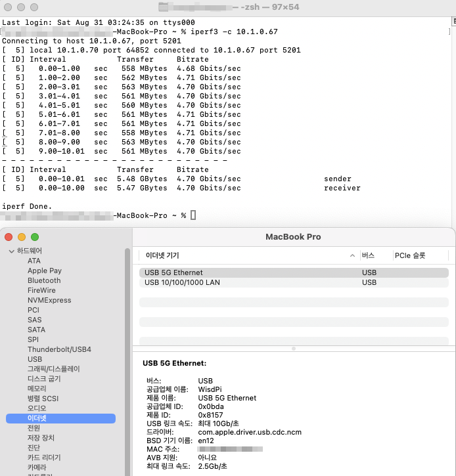456x476 pixels.
Task: Click the 'receiver' label in iperf summary
Action: tap(342, 188)
